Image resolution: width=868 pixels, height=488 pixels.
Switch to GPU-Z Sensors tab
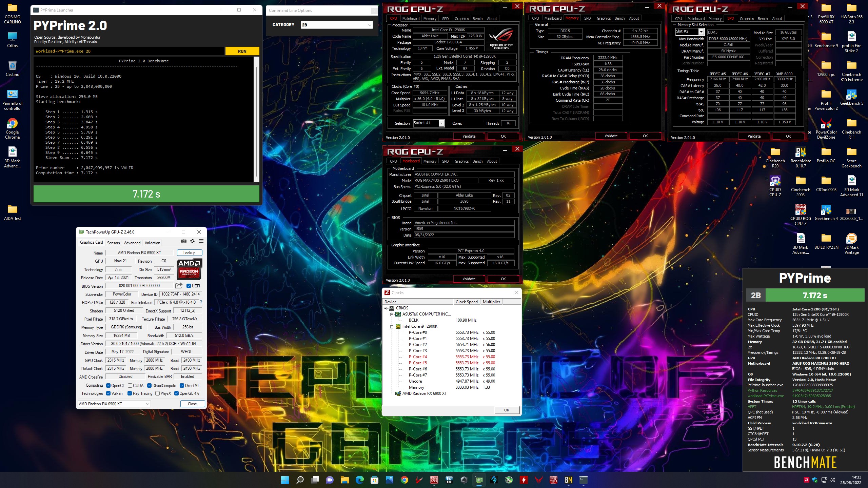click(113, 243)
